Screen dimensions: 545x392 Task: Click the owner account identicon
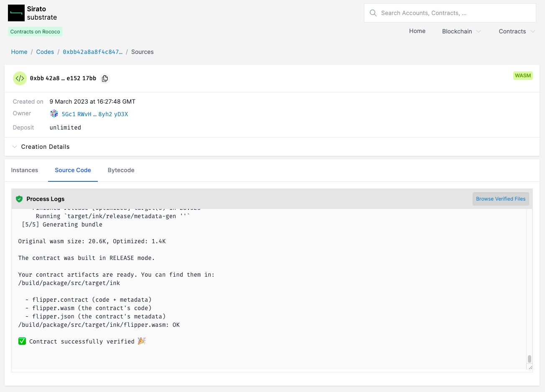click(x=54, y=114)
